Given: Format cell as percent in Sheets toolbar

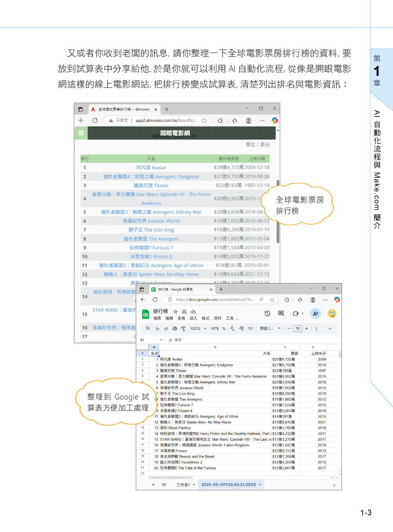Looking at the screenshot, I should coord(224,328).
